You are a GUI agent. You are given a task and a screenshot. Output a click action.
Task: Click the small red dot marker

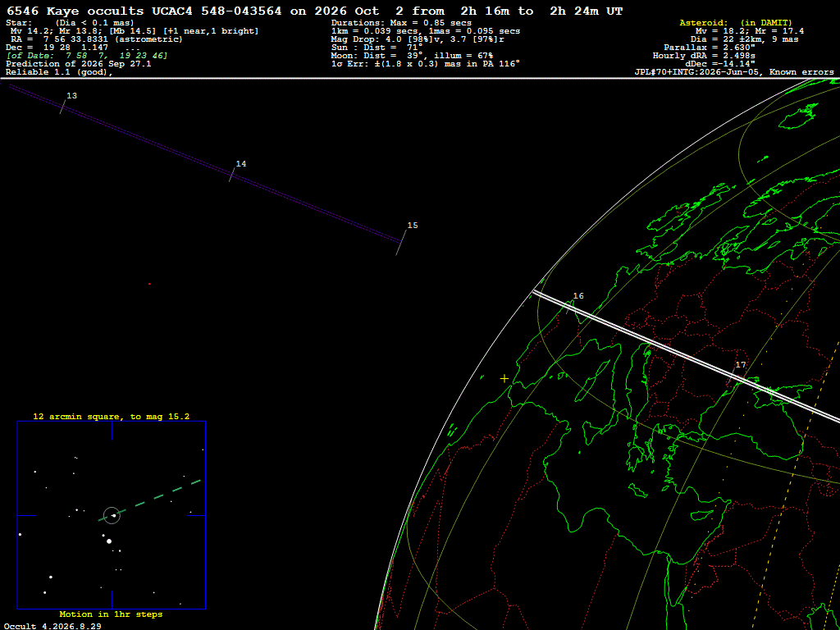[x=149, y=284]
